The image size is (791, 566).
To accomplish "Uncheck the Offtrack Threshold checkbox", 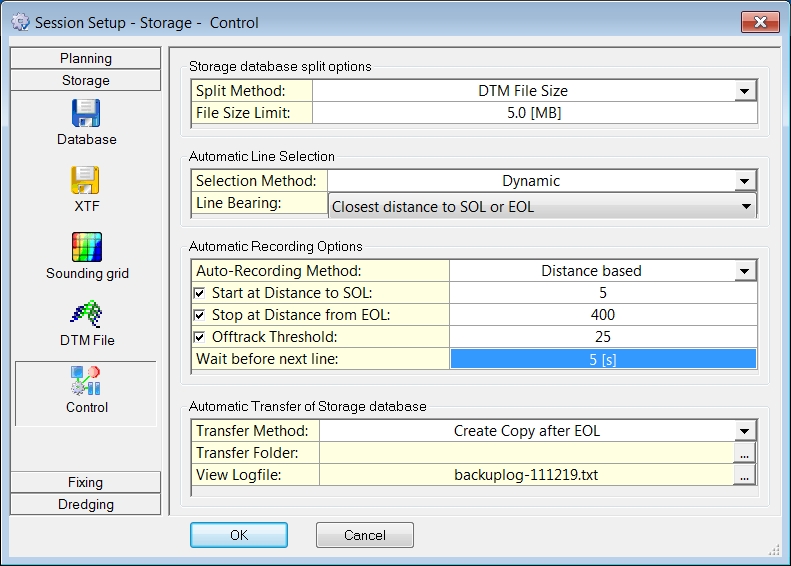I will click(x=201, y=337).
